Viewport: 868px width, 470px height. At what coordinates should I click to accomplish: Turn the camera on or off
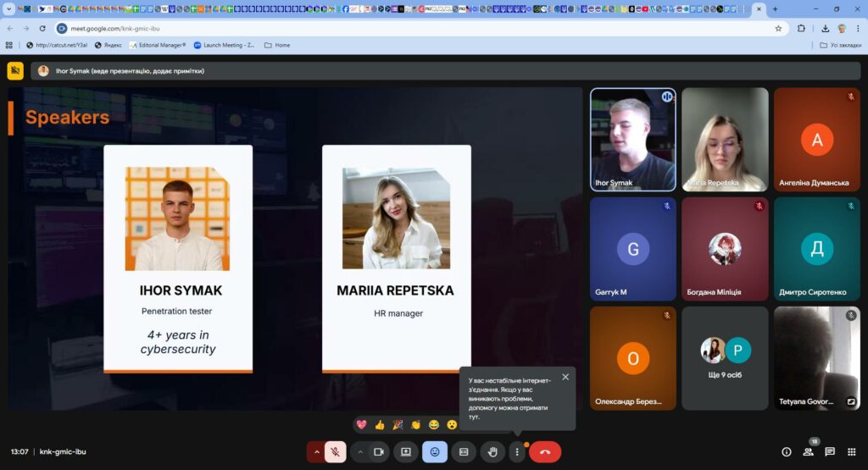tap(379, 452)
